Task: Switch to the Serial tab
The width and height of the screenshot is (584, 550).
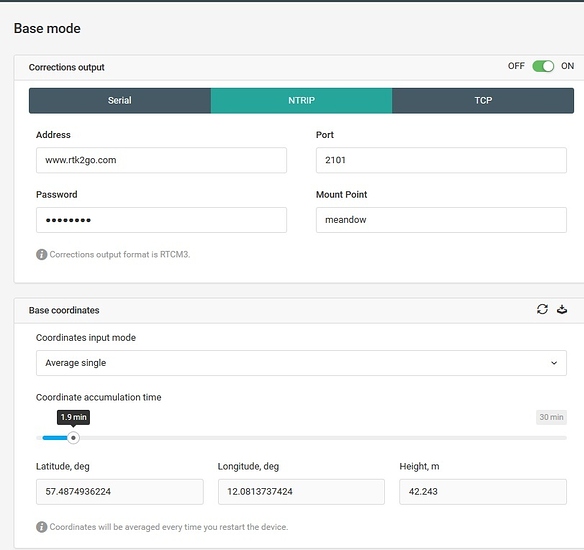Action: click(x=120, y=101)
